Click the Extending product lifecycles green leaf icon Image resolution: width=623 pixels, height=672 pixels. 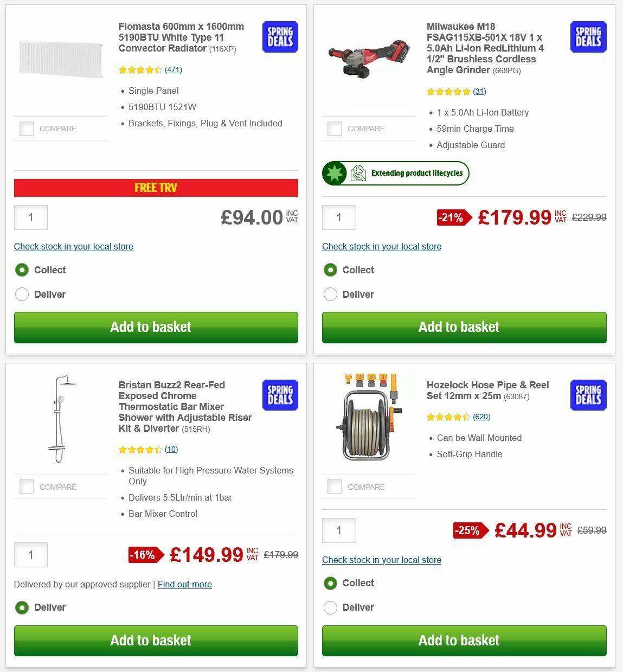335,173
